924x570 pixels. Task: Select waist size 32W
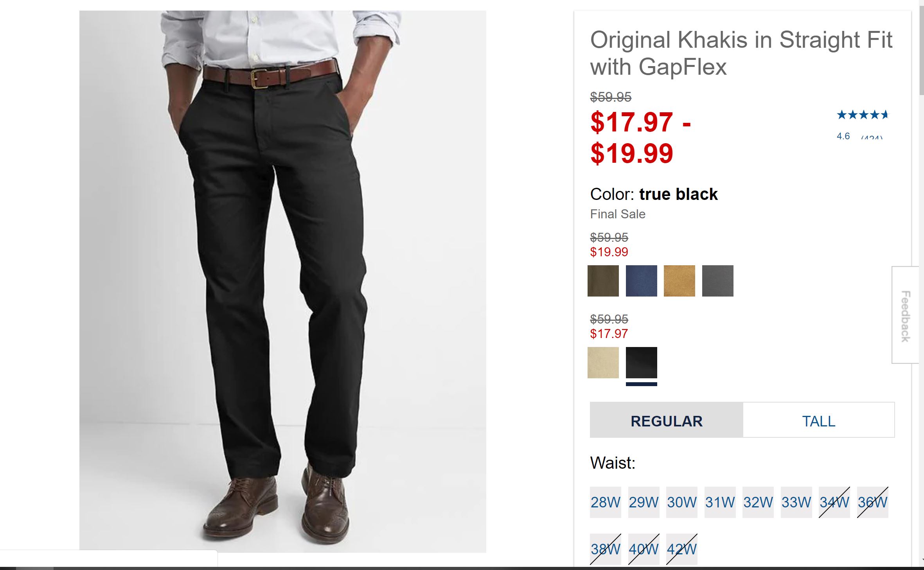coord(758,502)
